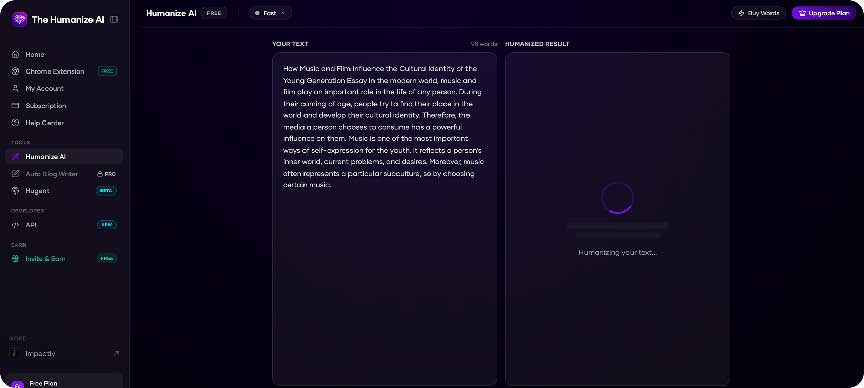864x388 pixels.
Task: Click the Impactly info icon
Action: [x=15, y=353]
